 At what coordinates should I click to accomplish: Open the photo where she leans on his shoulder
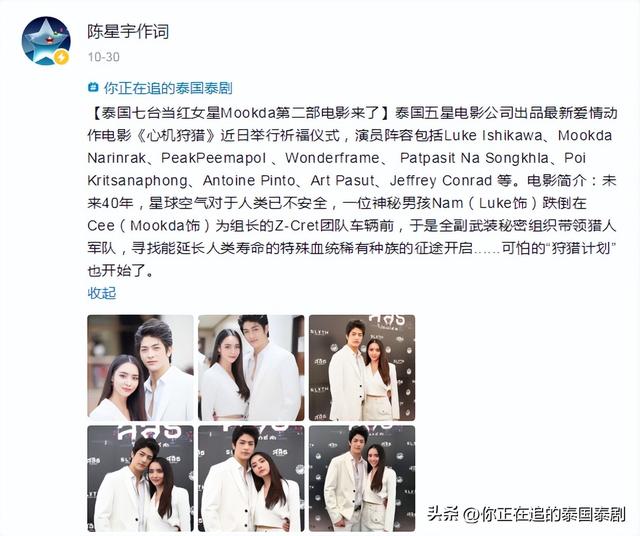click(x=251, y=478)
